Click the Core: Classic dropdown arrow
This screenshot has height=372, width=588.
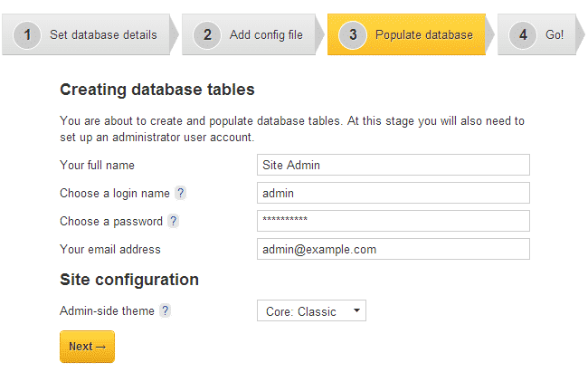pos(357,311)
